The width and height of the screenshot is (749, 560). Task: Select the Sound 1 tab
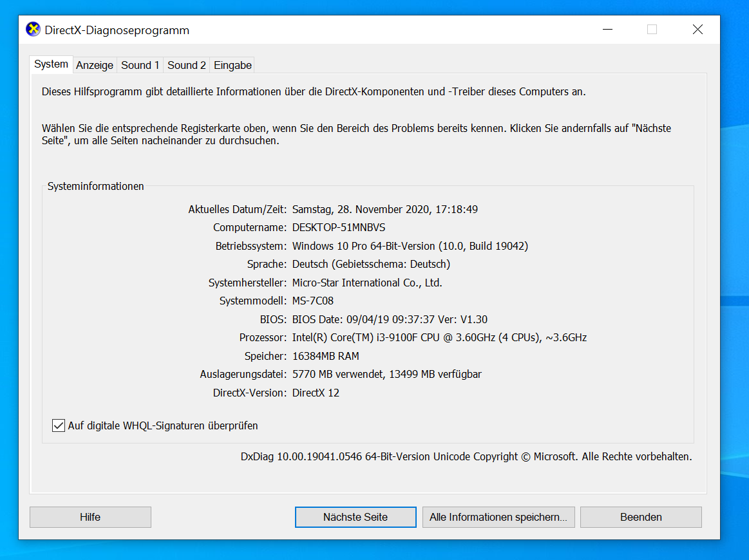click(x=140, y=66)
